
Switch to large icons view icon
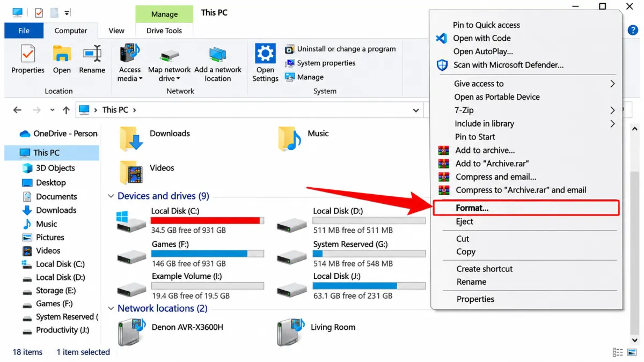[632, 352]
